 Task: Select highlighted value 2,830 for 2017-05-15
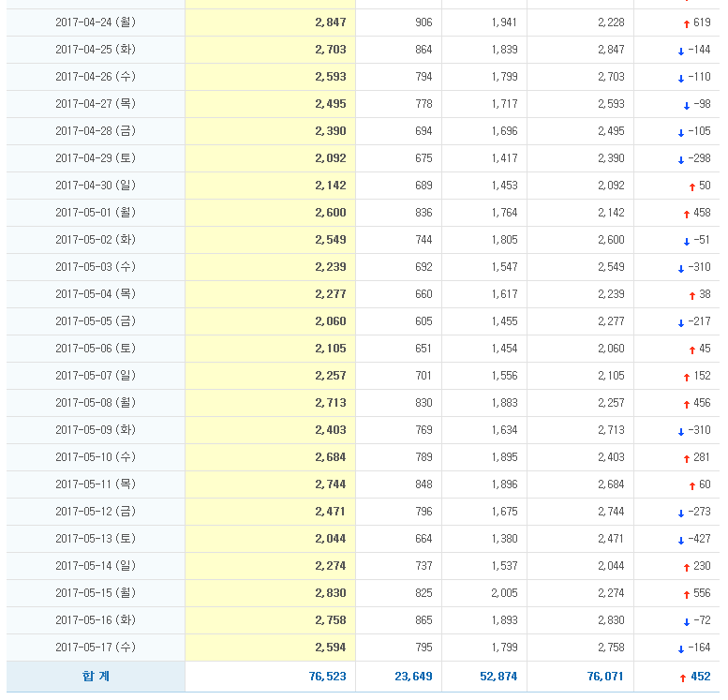click(x=330, y=593)
